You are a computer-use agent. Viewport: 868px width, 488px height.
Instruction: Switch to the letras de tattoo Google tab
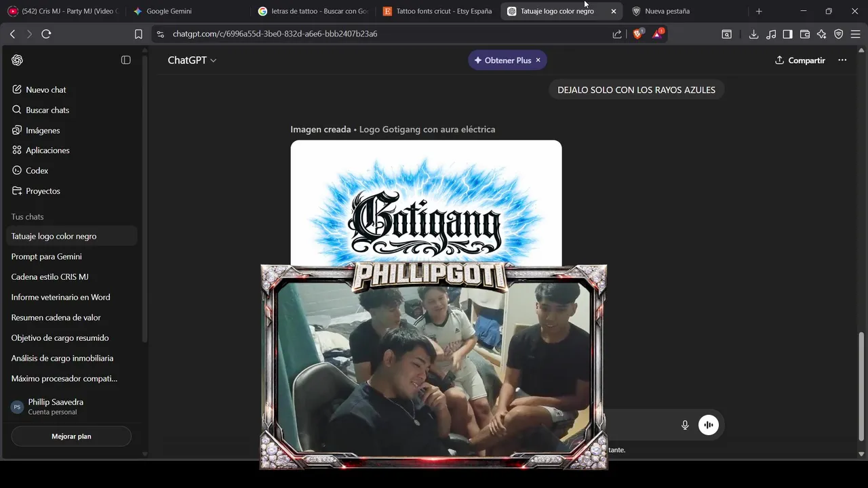coord(313,11)
